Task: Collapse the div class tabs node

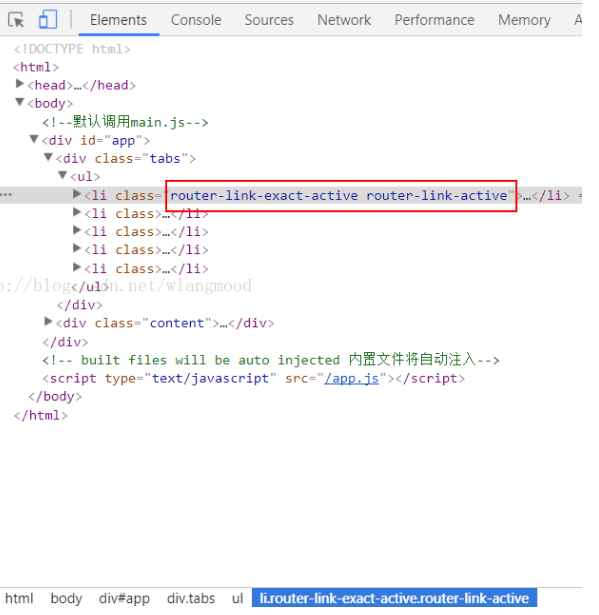Action: (48, 157)
